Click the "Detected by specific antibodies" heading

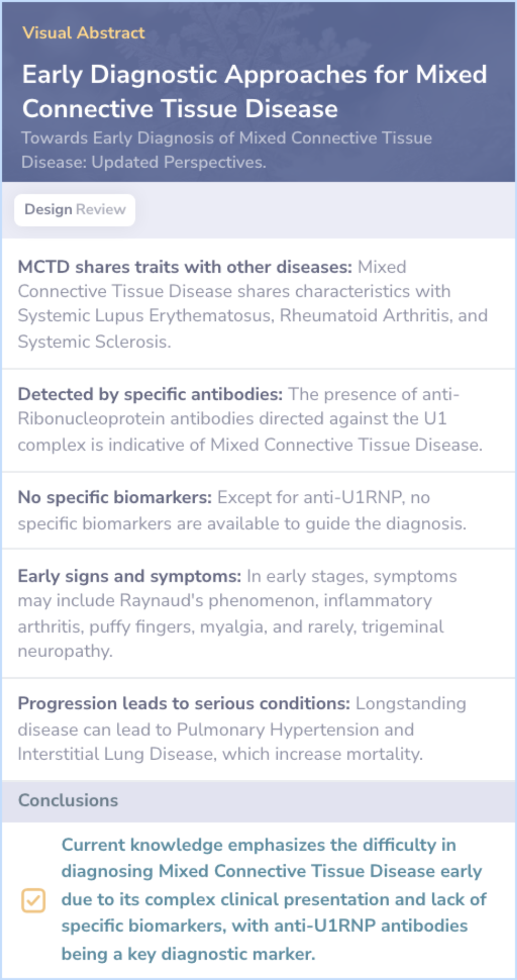[150, 394]
